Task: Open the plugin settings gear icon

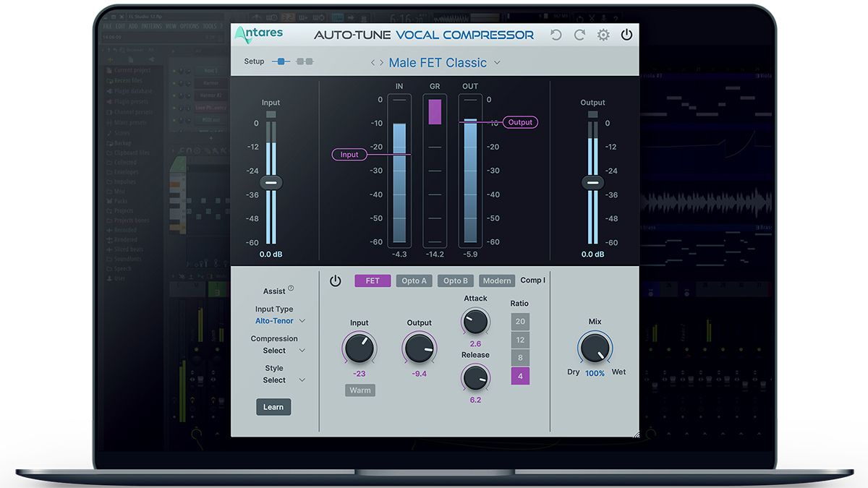Action: pos(603,34)
